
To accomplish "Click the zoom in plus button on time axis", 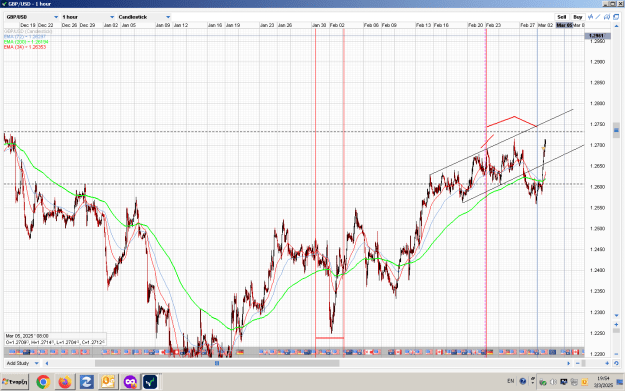I will click(607, 363).
